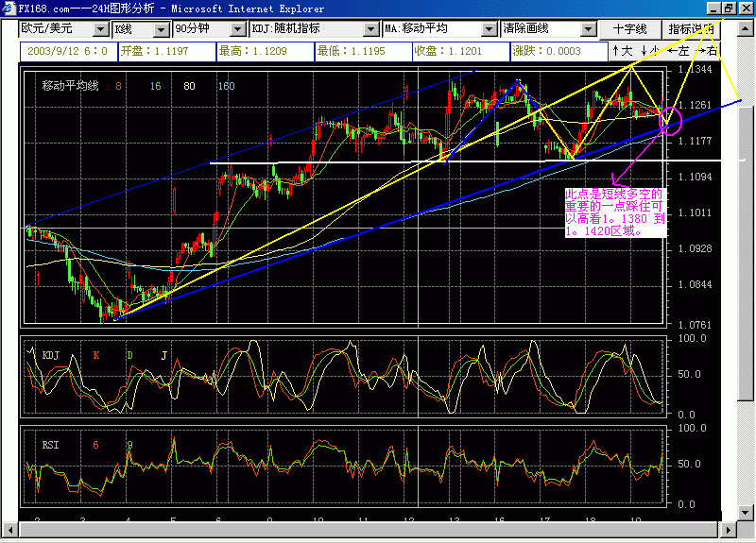The image size is (756, 543).
Task: Click the 开盘: 1.1197 open price field
Action: tap(167, 51)
